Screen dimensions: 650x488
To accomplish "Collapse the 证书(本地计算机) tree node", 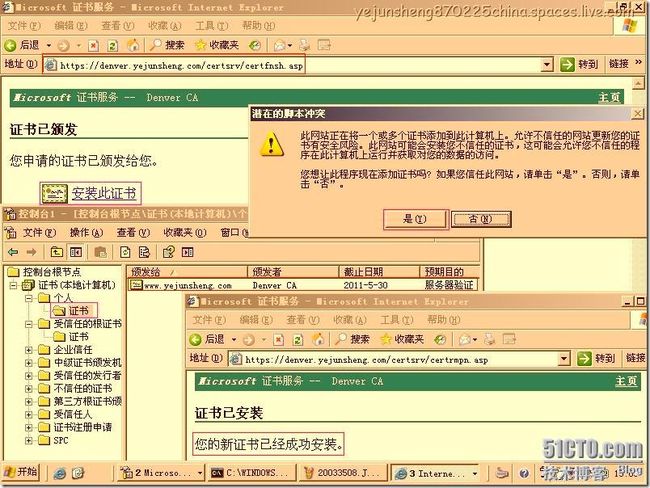I will 14,285.
